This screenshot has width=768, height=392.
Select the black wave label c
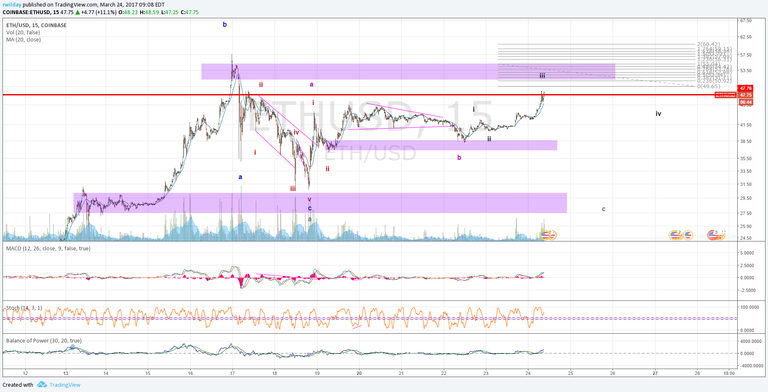603,209
